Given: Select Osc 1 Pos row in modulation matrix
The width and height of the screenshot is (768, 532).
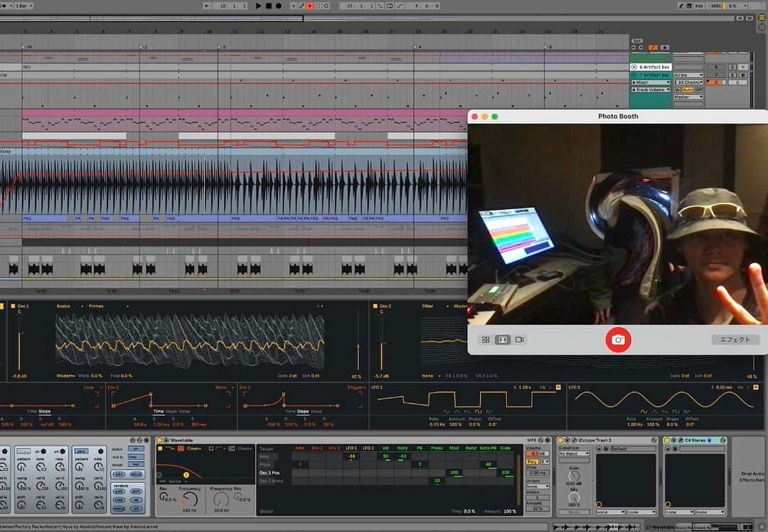Looking at the screenshot, I should pos(270,473).
